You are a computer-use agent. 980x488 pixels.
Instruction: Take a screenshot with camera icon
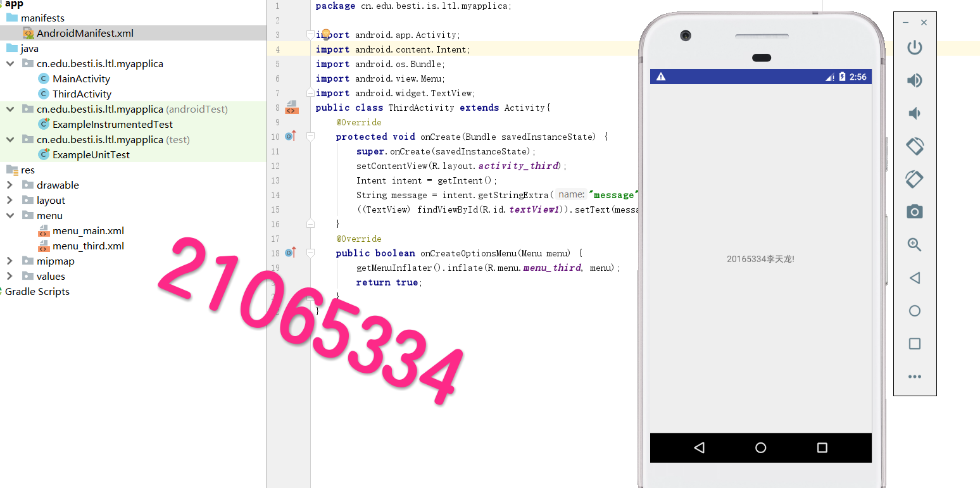[x=914, y=211]
